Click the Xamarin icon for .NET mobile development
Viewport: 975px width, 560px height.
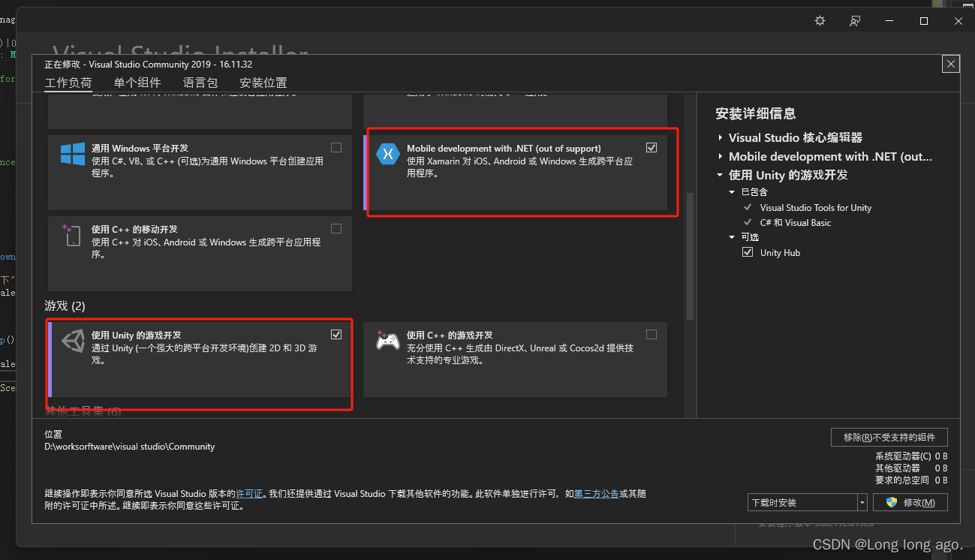click(x=388, y=155)
